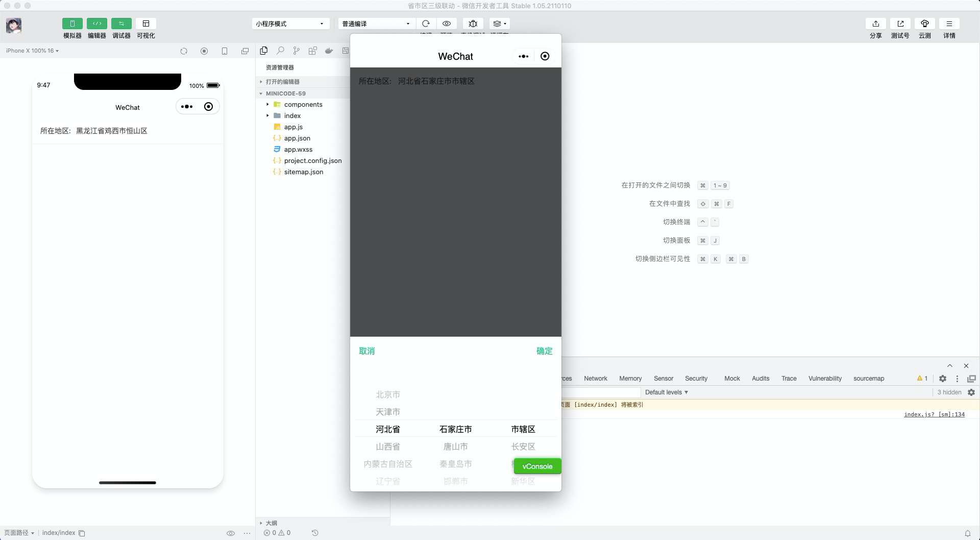Click the 测试号 icon

(900, 24)
